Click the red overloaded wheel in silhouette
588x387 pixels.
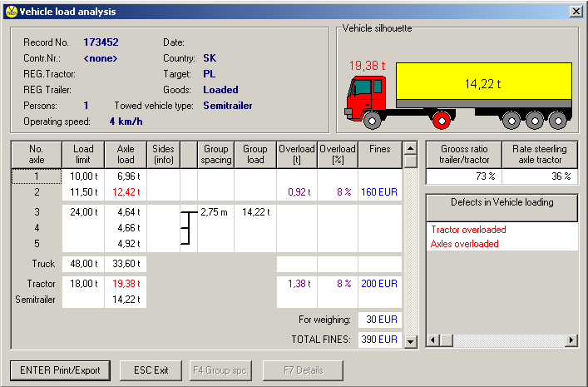pyautogui.click(x=442, y=121)
